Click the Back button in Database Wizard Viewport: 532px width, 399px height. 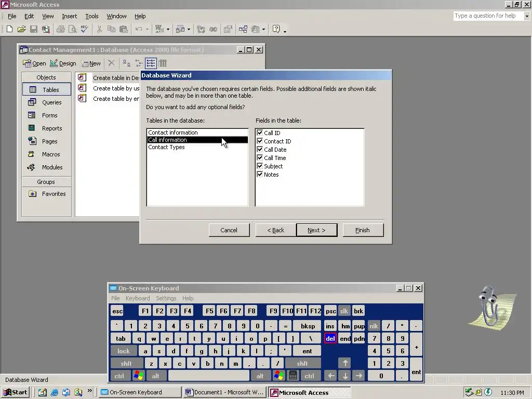pos(276,230)
